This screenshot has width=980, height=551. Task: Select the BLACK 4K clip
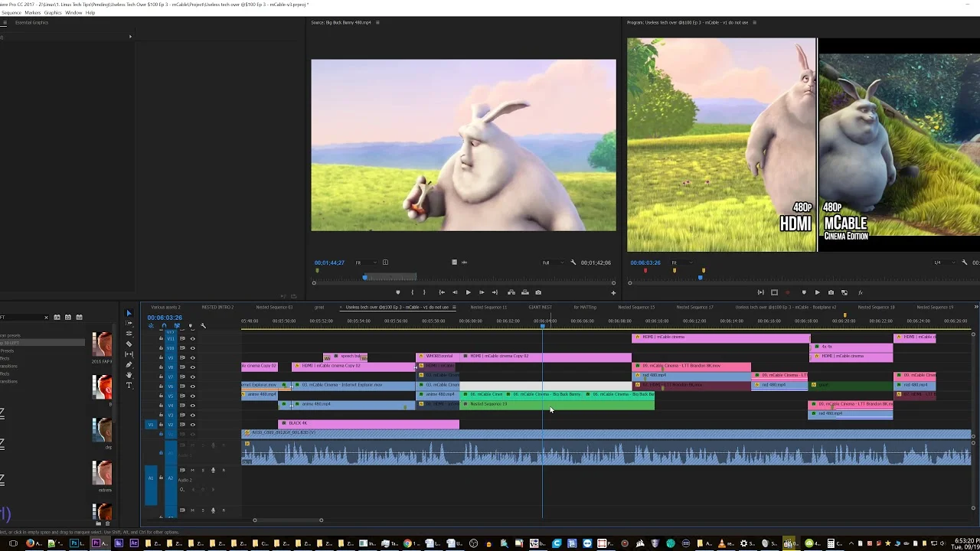pyautogui.click(x=369, y=423)
